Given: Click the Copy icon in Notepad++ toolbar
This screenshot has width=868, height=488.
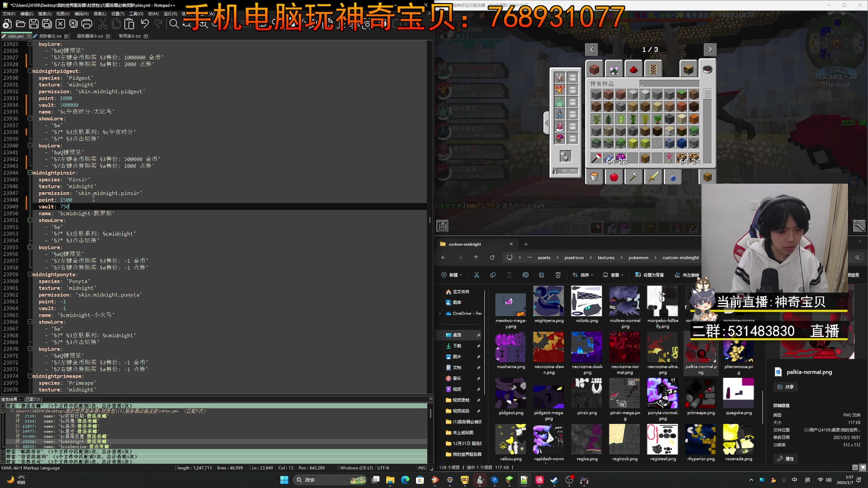Looking at the screenshot, I should tap(116, 24).
